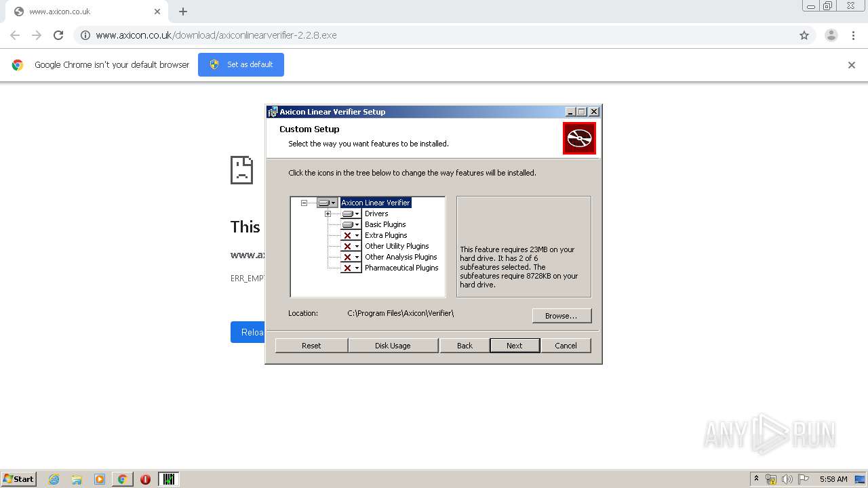Click the red Axicon logo in setup header
The image size is (868, 488).
(x=579, y=138)
